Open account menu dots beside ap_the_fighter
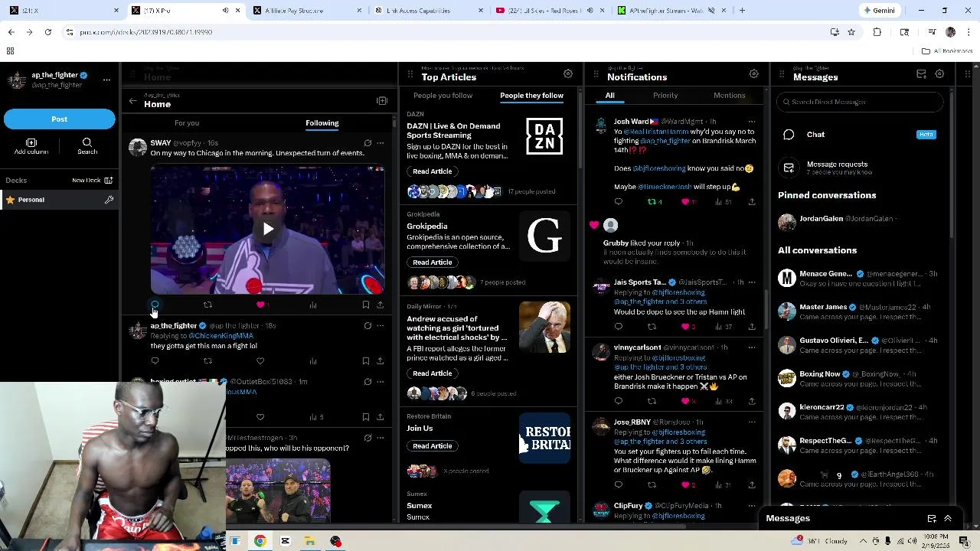This screenshot has height=551, width=980. 106,80
